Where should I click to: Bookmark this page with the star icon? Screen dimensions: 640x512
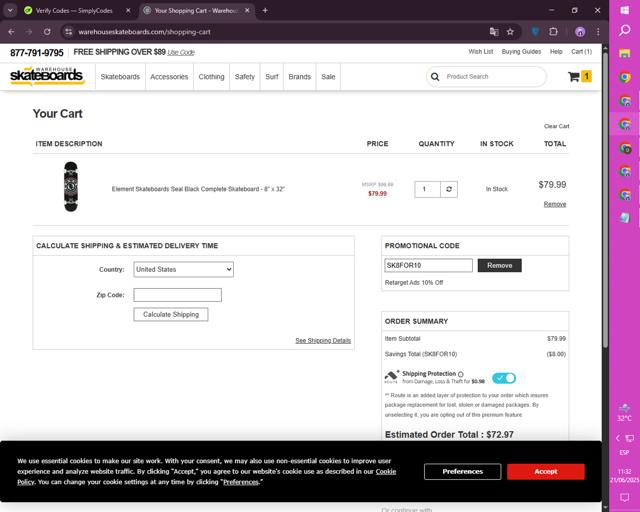point(510,32)
